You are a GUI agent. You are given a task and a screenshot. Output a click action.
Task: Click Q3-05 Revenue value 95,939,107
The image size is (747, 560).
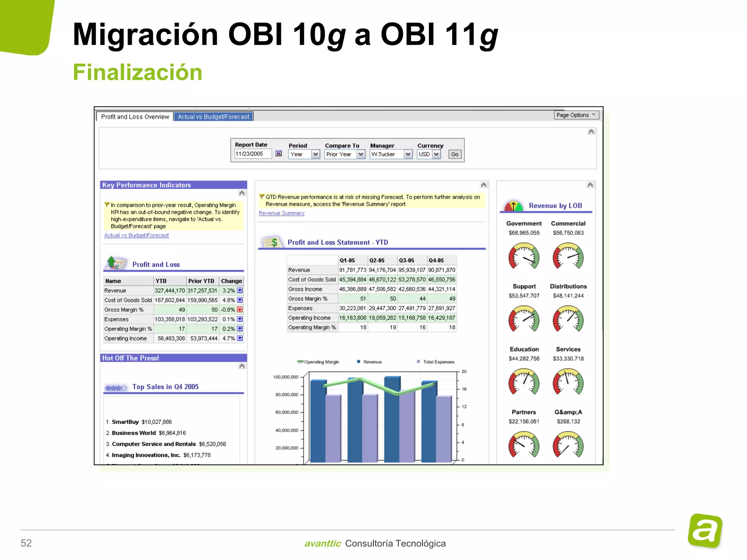[x=412, y=270]
